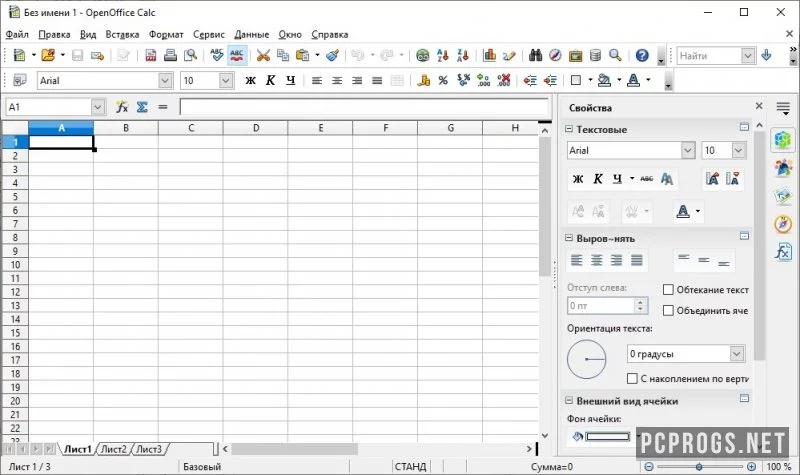Screen dimensions: 800x475
Task: Toggle Italic К in formatting toolbar
Action: point(270,80)
